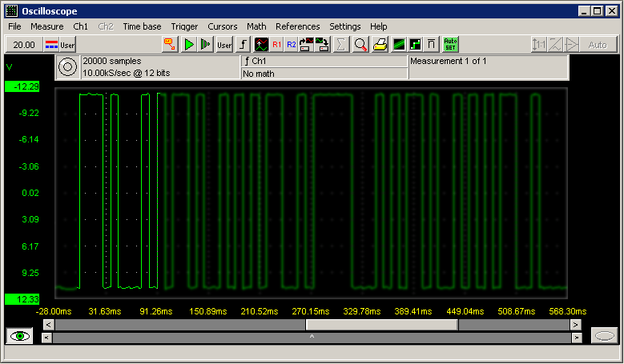Open the Measure menu

tap(47, 26)
